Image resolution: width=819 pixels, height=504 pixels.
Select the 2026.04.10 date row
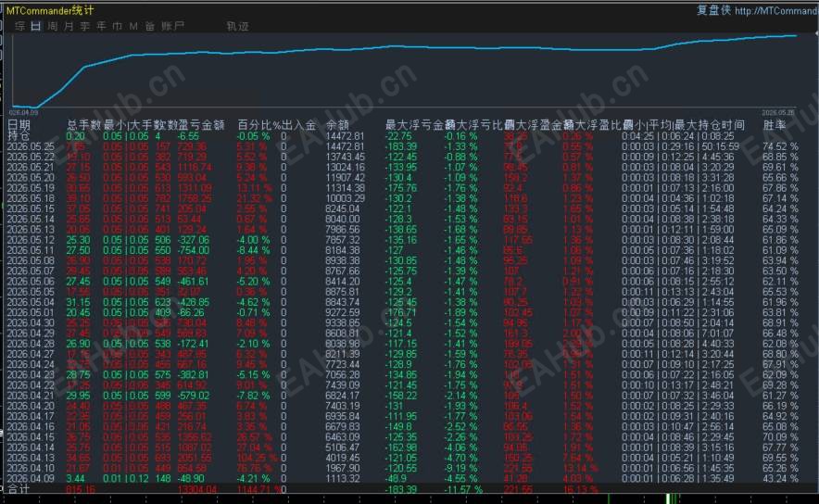click(31, 468)
